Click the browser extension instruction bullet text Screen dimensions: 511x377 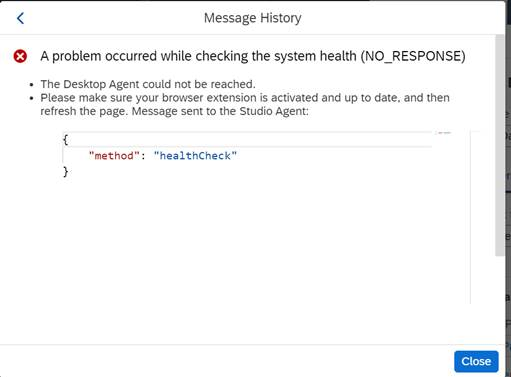[x=245, y=104]
